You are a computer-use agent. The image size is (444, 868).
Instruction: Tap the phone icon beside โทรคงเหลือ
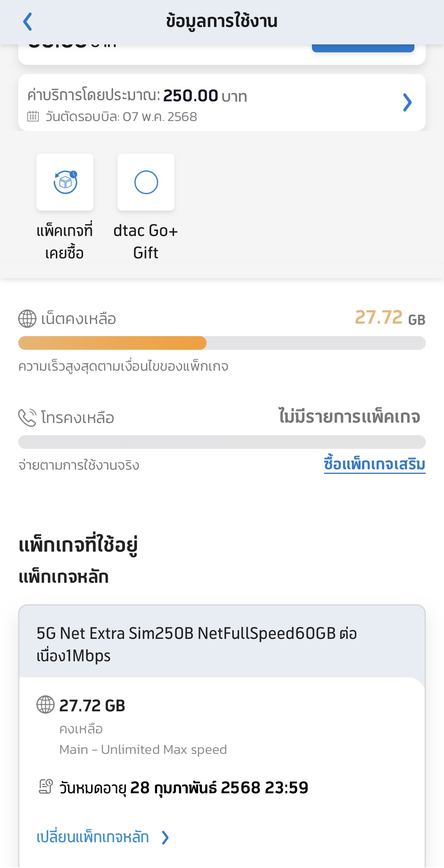(27, 418)
